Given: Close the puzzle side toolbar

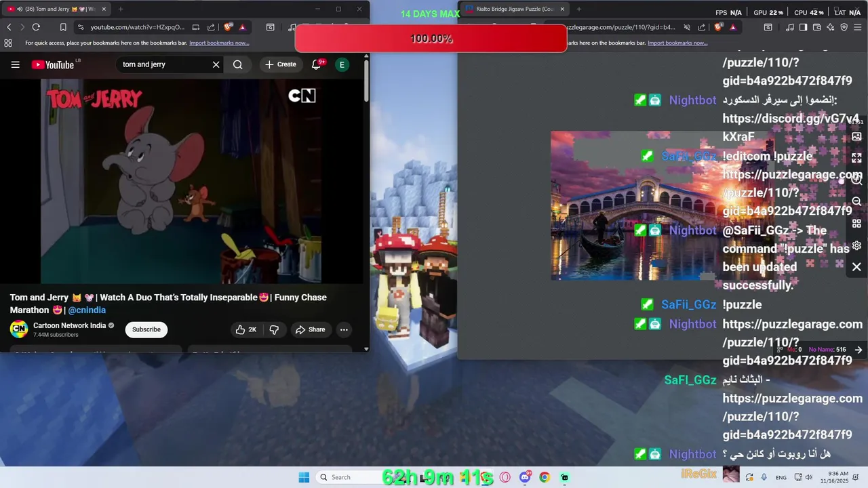Looking at the screenshot, I should click(856, 267).
